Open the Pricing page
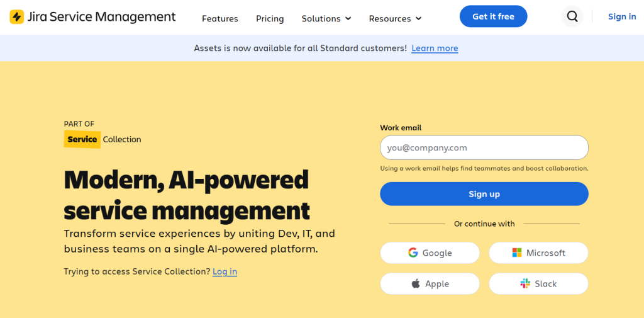Viewport: 644px width, 318px height. 270,18
